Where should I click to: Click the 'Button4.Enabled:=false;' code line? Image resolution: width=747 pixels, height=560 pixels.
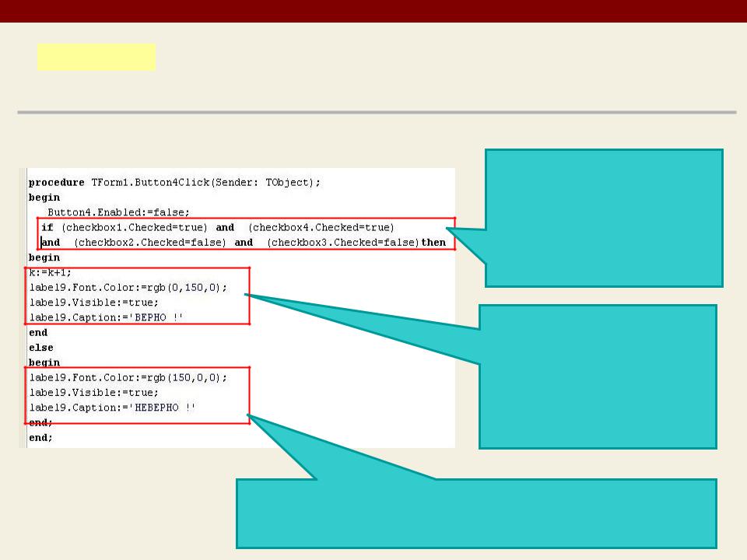tap(118, 212)
